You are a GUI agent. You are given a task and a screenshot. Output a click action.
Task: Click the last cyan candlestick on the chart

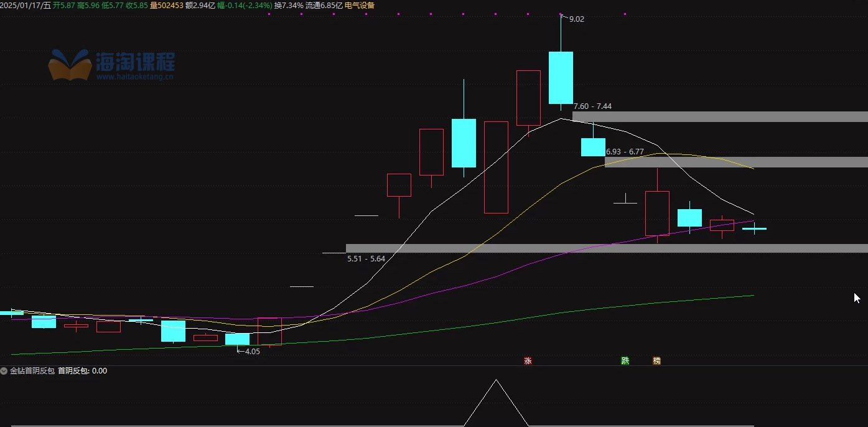click(754, 229)
